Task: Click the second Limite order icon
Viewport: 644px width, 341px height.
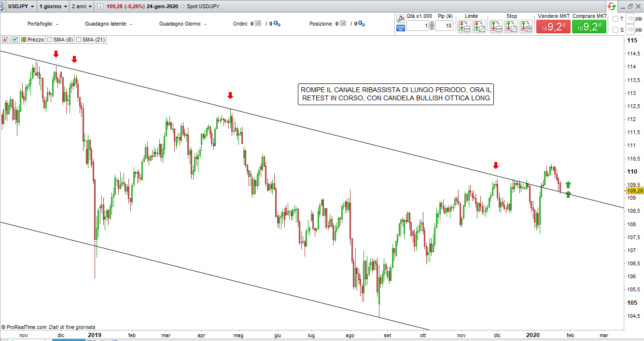Action: [479, 27]
